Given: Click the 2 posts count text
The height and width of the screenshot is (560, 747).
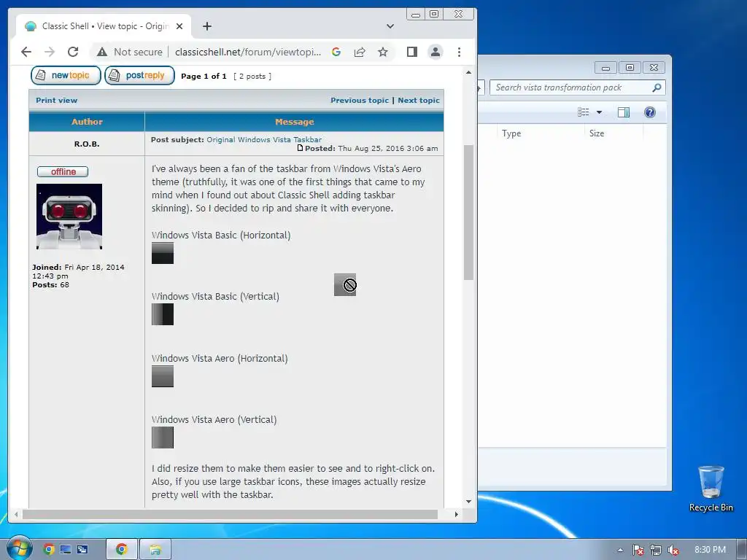Looking at the screenshot, I should [x=252, y=76].
